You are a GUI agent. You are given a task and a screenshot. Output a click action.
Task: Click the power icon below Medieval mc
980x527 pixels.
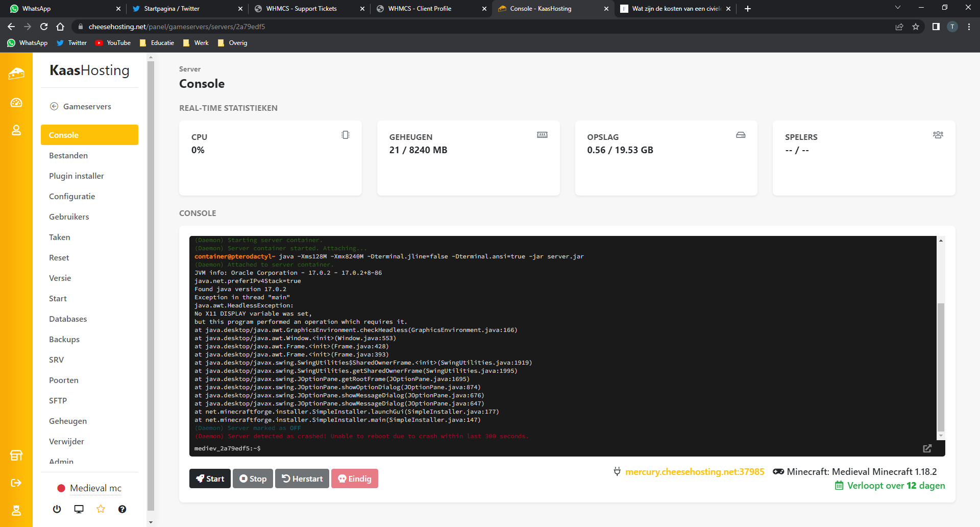click(x=57, y=509)
